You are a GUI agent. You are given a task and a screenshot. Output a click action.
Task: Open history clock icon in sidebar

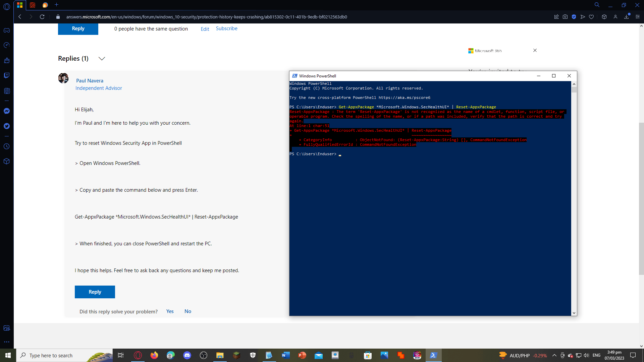[7, 146]
